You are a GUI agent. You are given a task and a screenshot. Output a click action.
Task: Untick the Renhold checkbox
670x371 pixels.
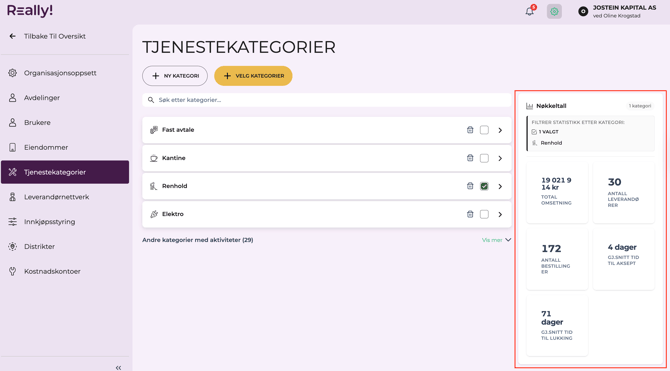click(484, 186)
